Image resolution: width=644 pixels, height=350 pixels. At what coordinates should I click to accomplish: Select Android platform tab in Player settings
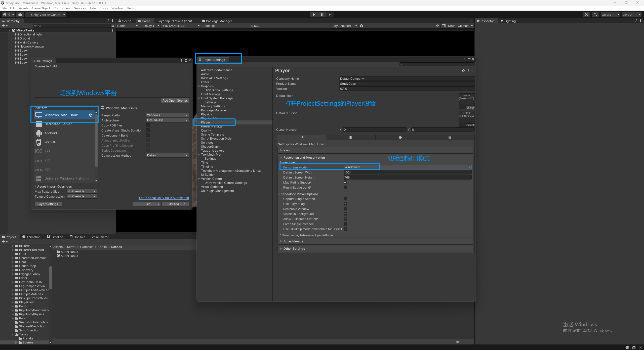400,138
